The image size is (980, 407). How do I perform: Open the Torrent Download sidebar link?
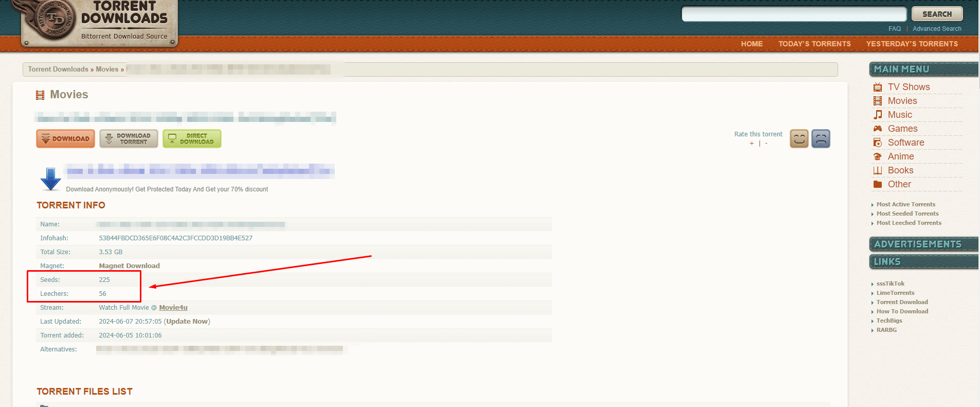point(902,302)
